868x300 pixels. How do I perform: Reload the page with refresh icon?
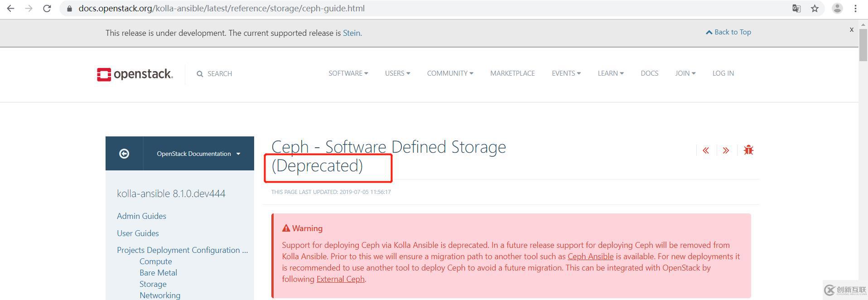click(x=47, y=9)
